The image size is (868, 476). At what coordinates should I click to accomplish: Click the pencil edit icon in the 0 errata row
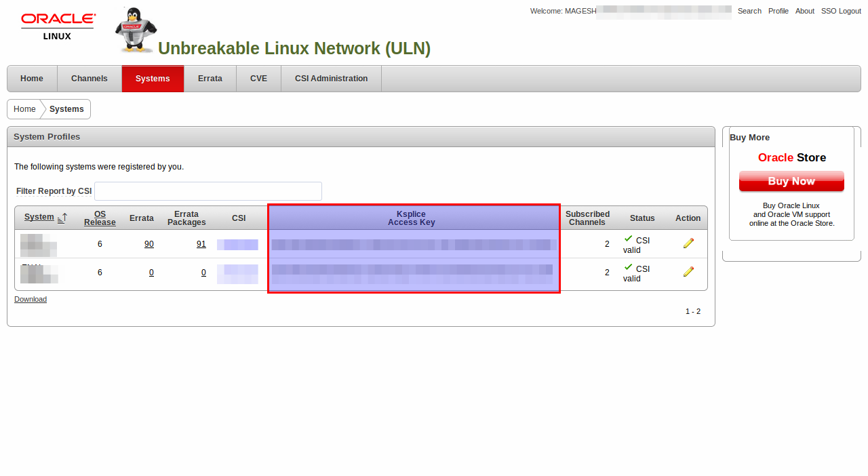click(688, 271)
